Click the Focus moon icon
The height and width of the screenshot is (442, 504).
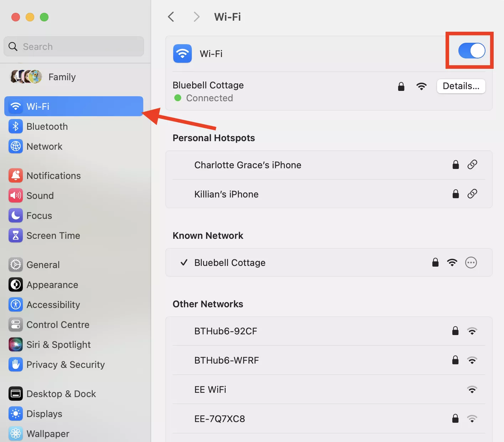click(x=16, y=216)
